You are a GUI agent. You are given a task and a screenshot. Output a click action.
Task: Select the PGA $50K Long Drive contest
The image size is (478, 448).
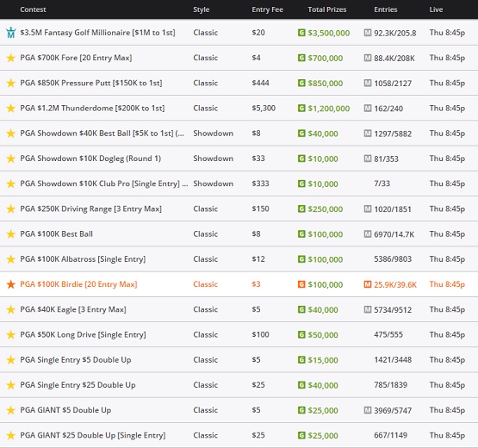(x=83, y=334)
